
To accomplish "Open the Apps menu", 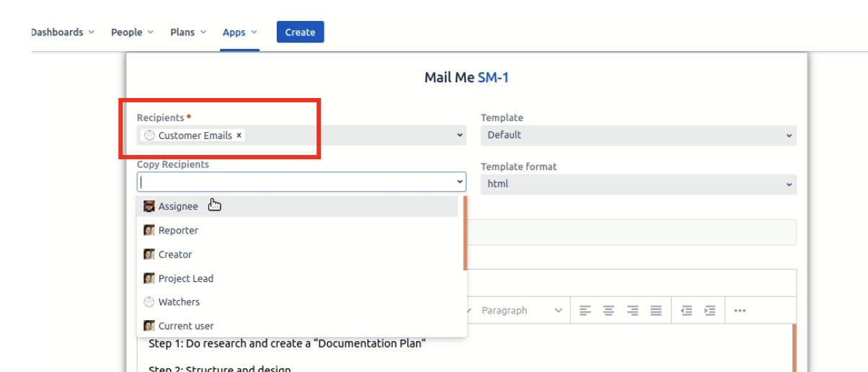I will tap(239, 32).
